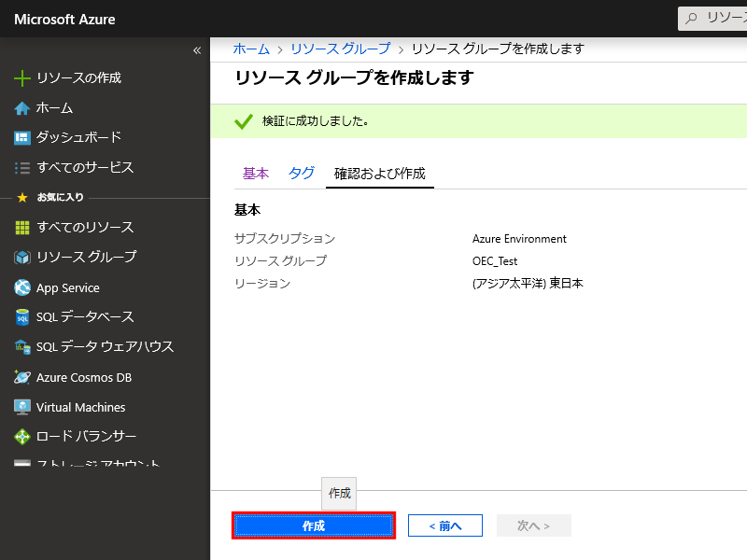
Task: Open the リソース グループ breadcrumb link
Action: pos(340,49)
